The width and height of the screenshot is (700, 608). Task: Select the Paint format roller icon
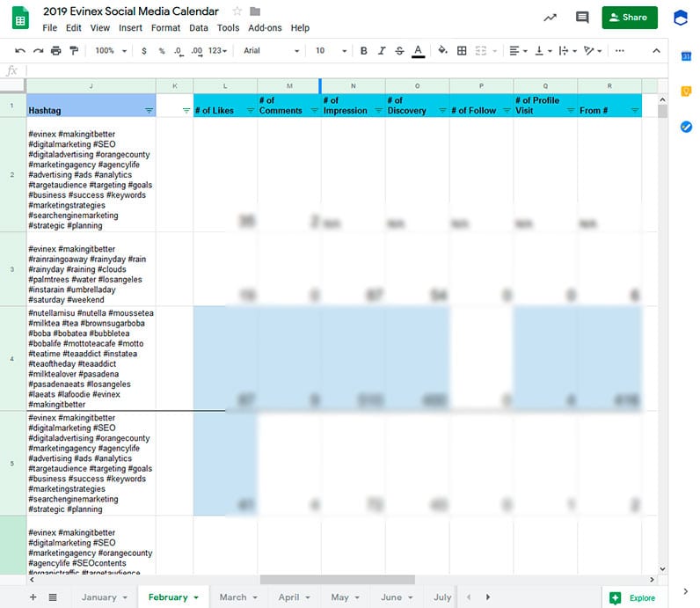(x=74, y=51)
